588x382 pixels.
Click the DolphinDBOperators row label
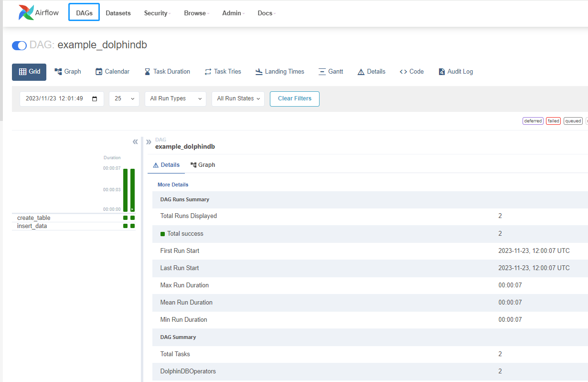click(x=188, y=371)
